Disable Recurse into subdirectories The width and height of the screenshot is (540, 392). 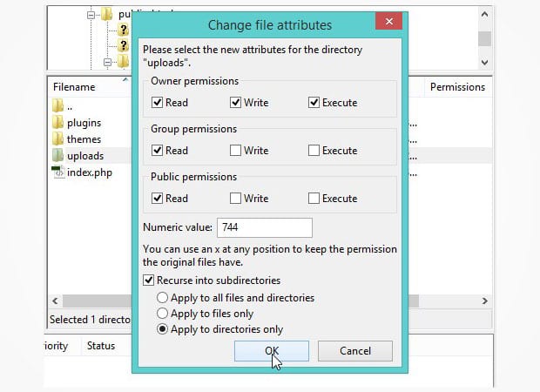148,280
